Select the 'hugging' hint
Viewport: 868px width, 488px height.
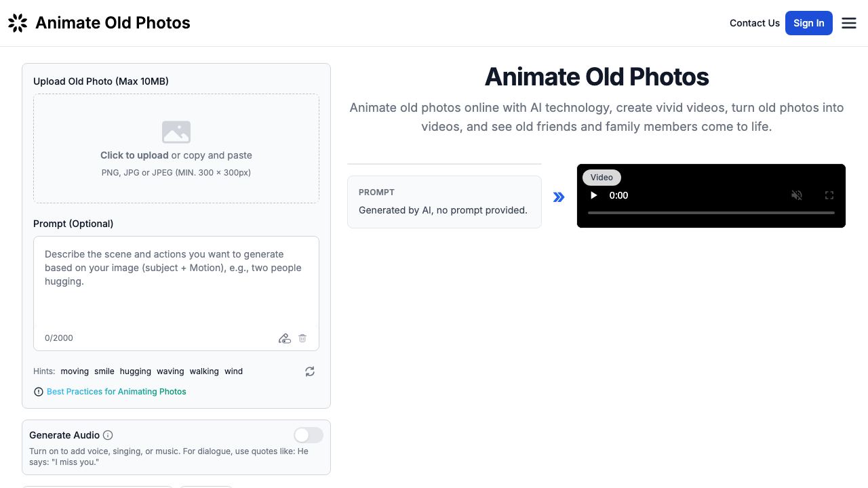(x=136, y=371)
